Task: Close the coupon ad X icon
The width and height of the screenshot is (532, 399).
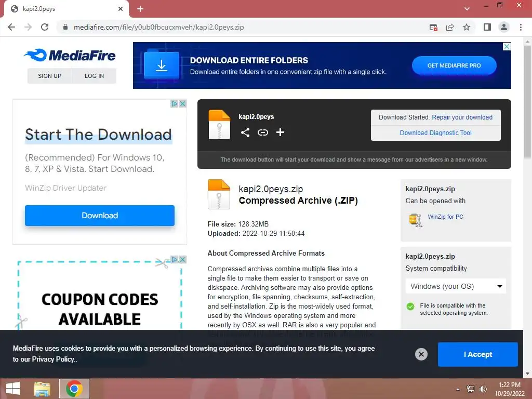Action: tap(182, 260)
